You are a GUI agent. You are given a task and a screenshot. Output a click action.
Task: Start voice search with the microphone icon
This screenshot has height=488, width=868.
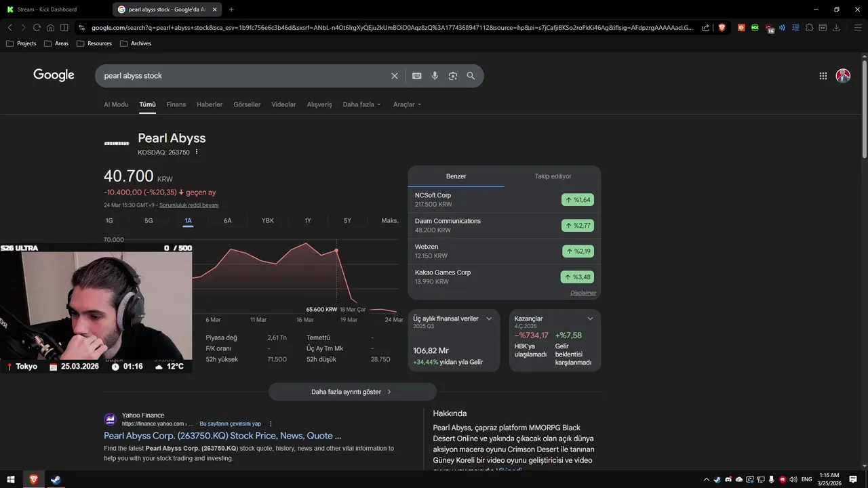pos(435,76)
